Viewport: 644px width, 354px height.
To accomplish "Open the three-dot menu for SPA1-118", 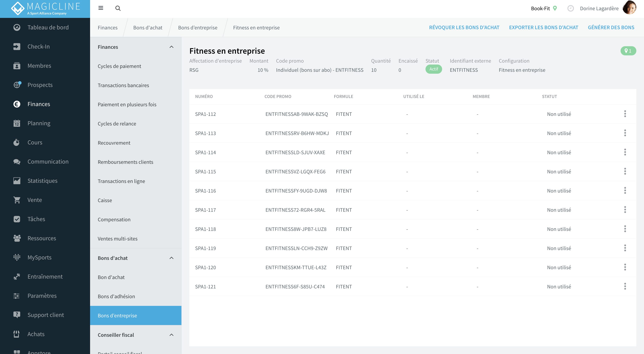I will pos(625,229).
